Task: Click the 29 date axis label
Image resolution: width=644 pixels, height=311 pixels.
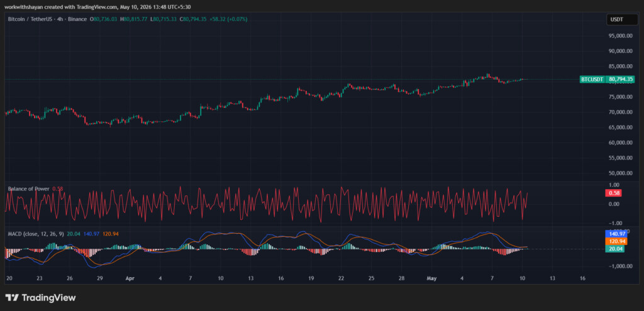Action: [100, 278]
